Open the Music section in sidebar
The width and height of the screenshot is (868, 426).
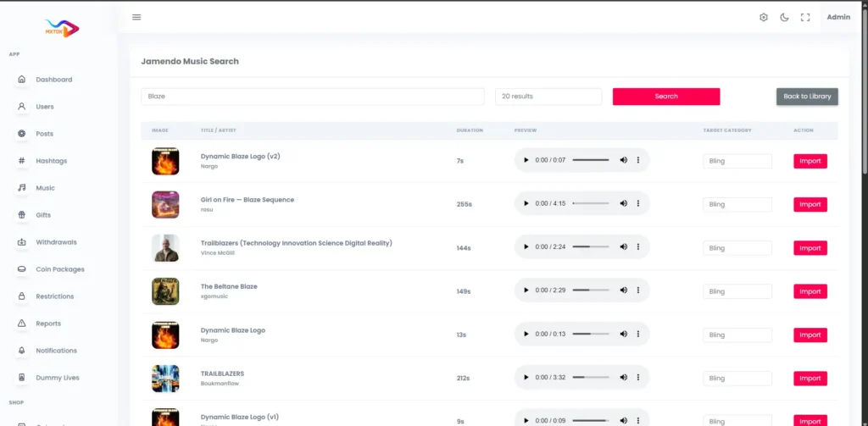[x=45, y=188]
